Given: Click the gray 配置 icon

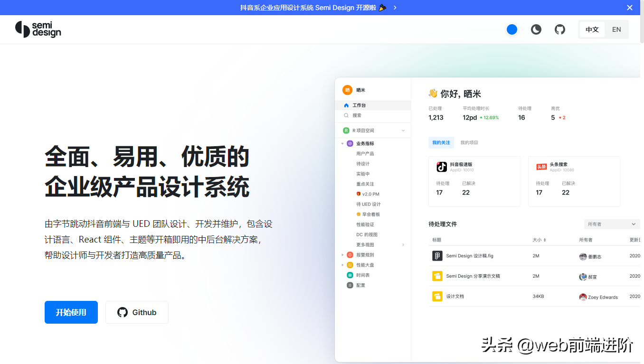Looking at the screenshot, I should 350,285.
